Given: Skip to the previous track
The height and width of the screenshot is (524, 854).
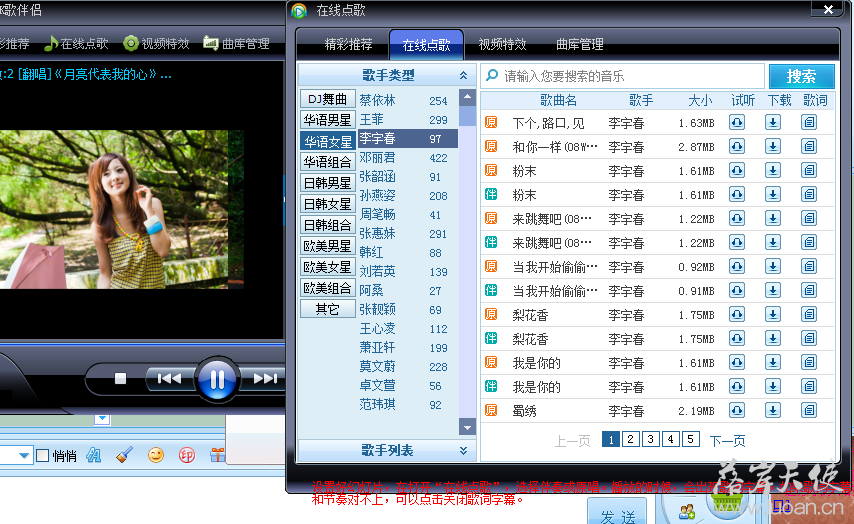Looking at the screenshot, I should [x=169, y=378].
